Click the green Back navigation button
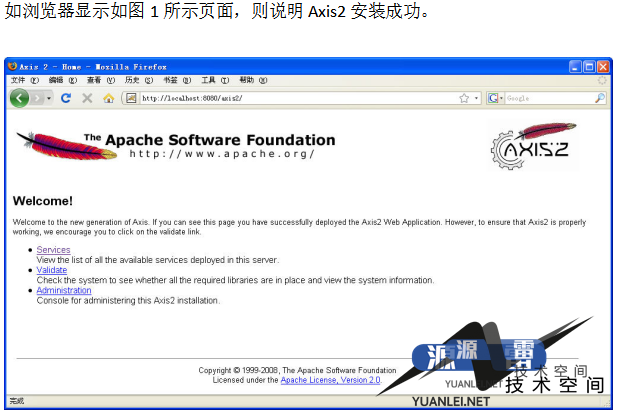Image resolution: width=618 pixels, height=415 pixels. pos(19,98)
